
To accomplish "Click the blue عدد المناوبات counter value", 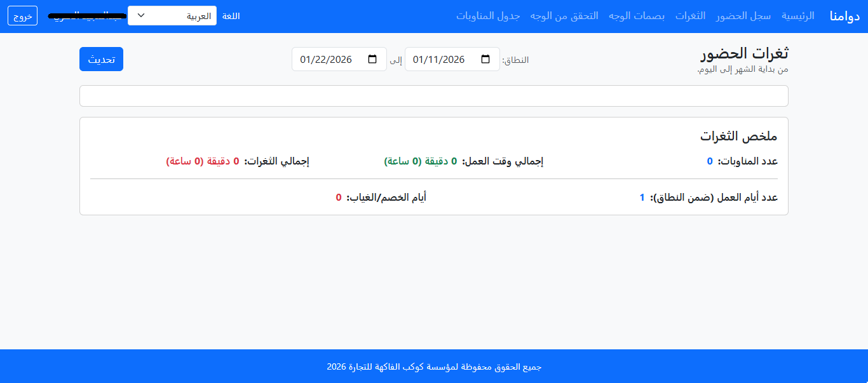I will tap(710, 161).
